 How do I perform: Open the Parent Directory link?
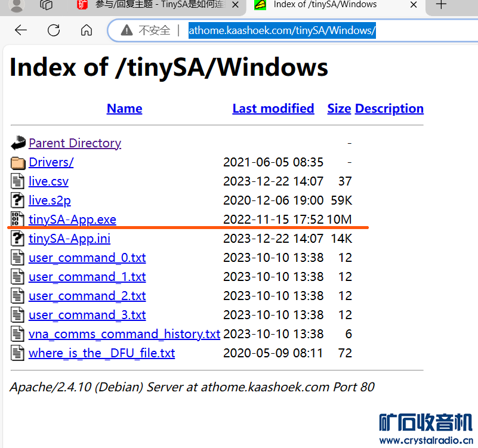pos(75,143)
